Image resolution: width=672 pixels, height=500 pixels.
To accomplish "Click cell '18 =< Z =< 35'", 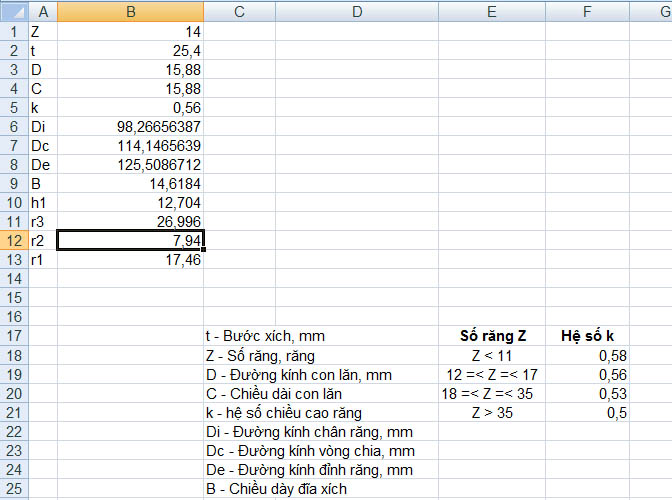I will 492,394.
